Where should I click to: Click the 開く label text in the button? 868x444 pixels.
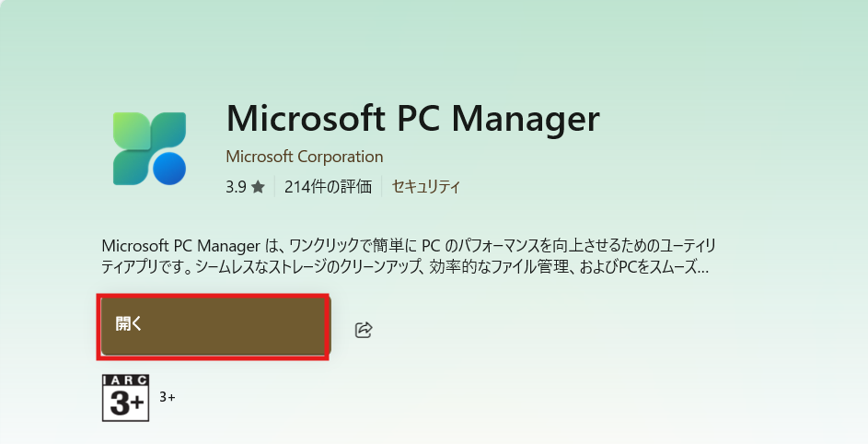click(x=129, y=323)
